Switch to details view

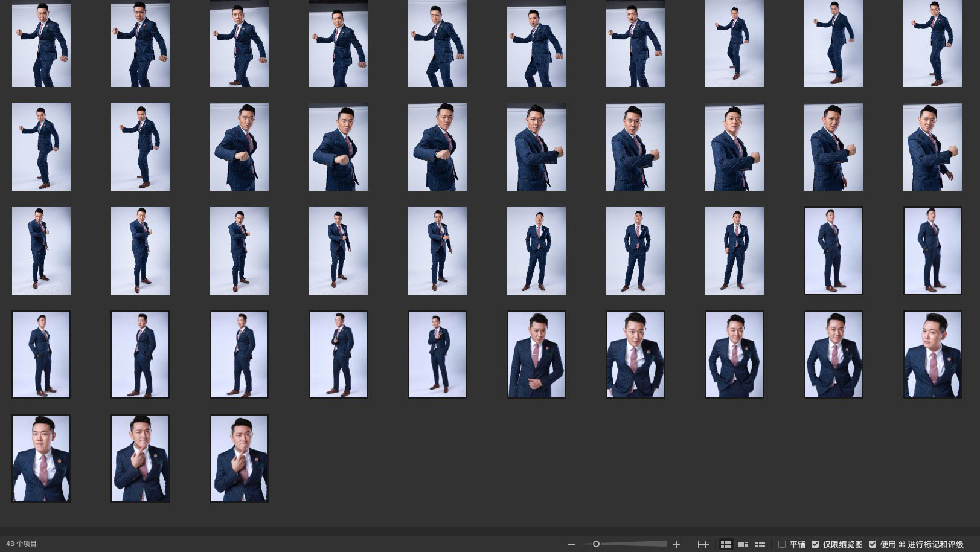coord(743,544)
